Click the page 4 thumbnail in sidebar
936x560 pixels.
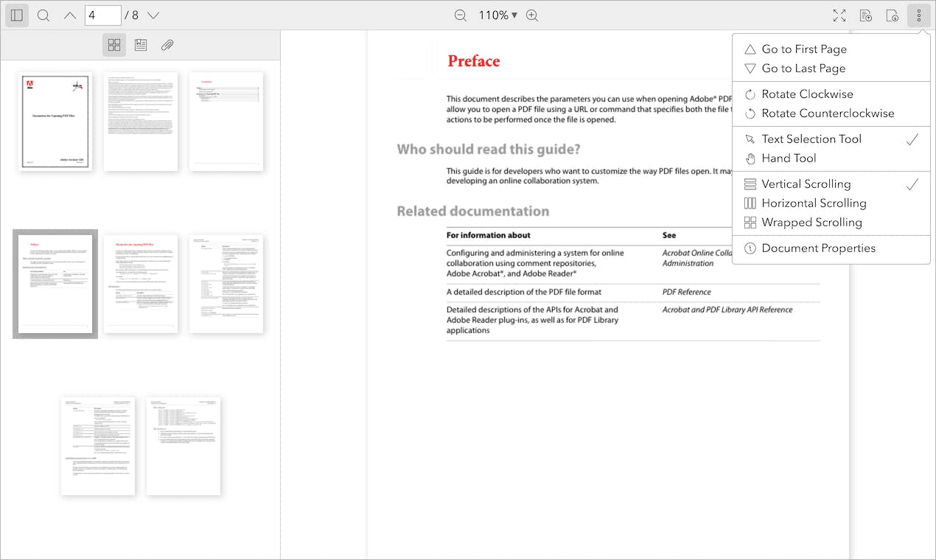click(x=55, y=284)
